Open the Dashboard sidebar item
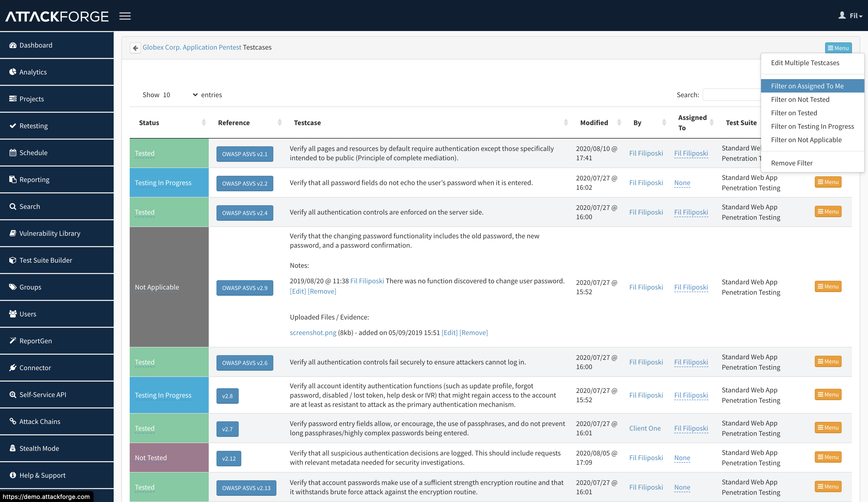This screenshot has height=502, width=868. point(57,45)
